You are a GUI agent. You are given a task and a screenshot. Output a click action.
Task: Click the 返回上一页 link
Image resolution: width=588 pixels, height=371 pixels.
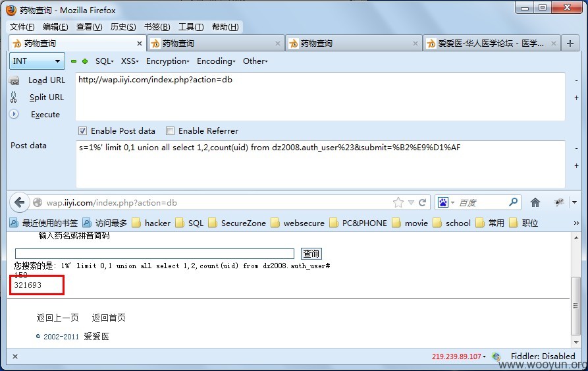coord(58,318)
